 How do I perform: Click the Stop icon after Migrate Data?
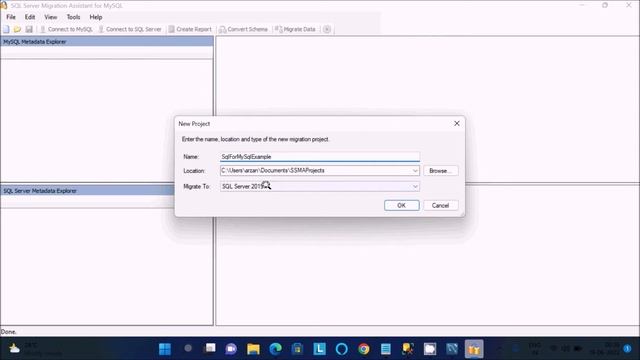327,29
